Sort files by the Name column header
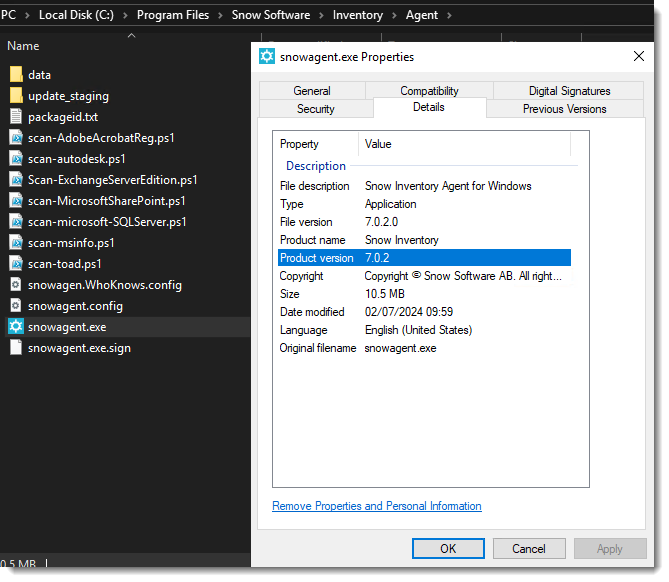669x582 pixels. [24, 46]
